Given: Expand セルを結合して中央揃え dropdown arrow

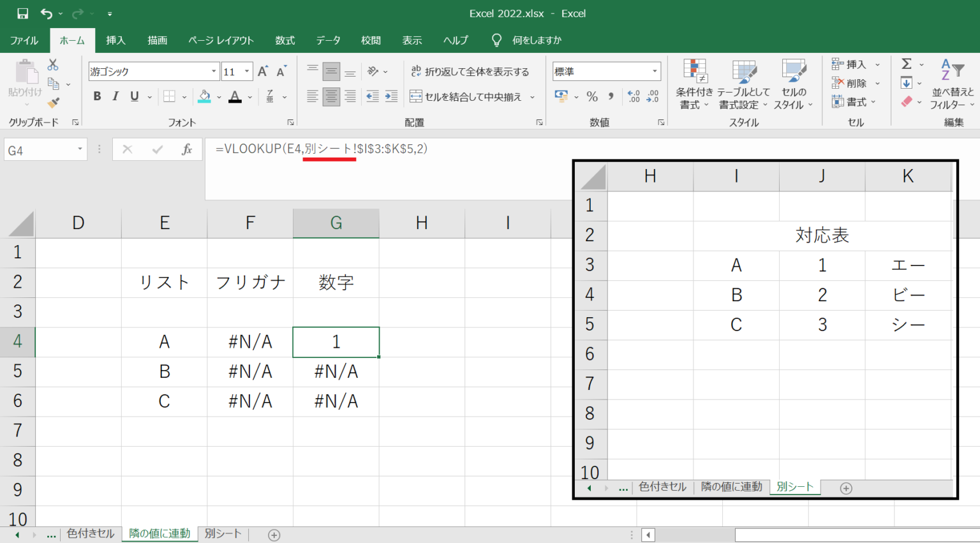Looking at the screenshot, I should (533, 97).
